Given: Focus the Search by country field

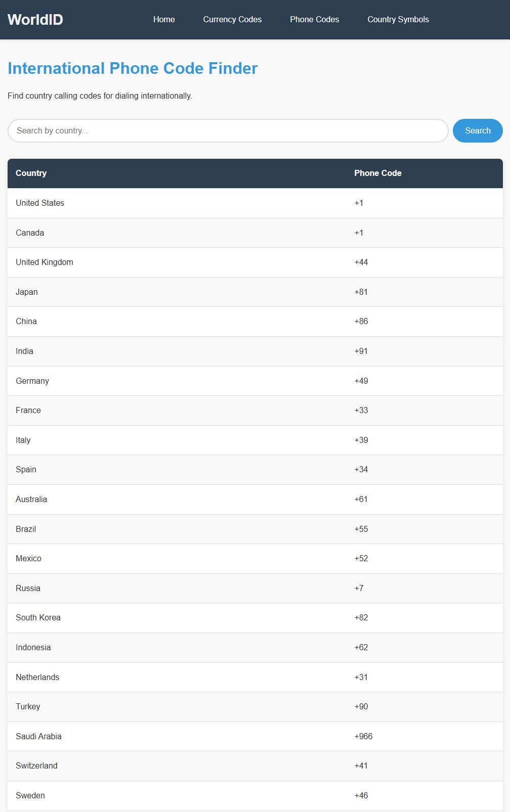Looking at the screenshot, I should [x=228, y=131].
